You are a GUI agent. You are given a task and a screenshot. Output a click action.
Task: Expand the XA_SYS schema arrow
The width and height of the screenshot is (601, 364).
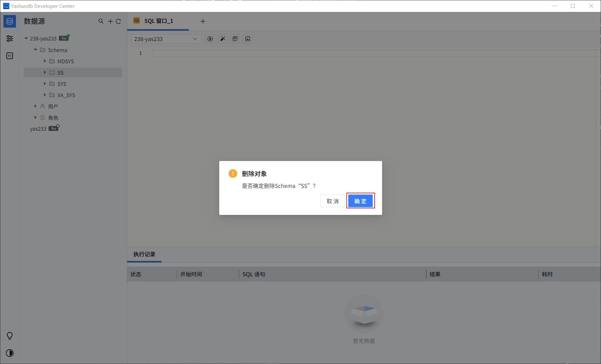tap(45, 95)
